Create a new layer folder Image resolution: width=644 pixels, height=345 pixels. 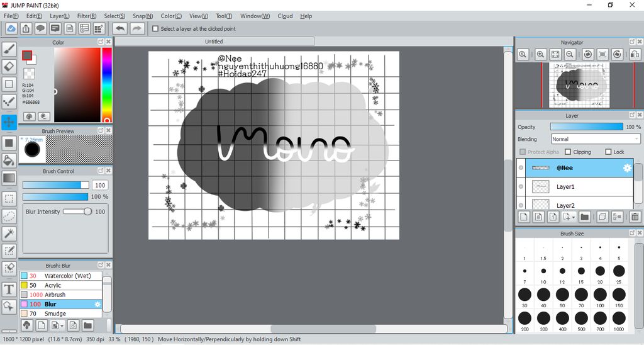pos(584,217)
